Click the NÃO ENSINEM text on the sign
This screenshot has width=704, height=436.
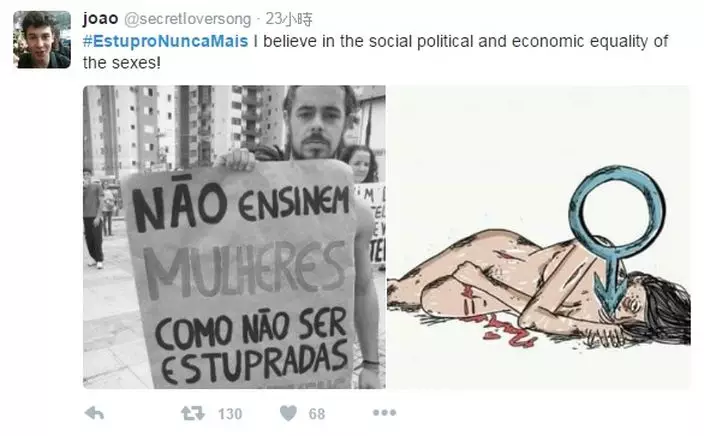[241, 207]
